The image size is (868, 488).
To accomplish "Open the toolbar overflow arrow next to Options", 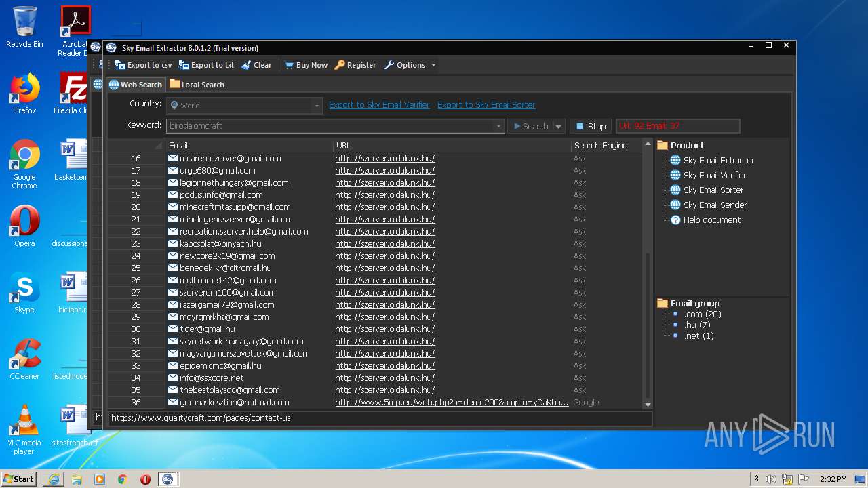I will (x=433, y=65).
